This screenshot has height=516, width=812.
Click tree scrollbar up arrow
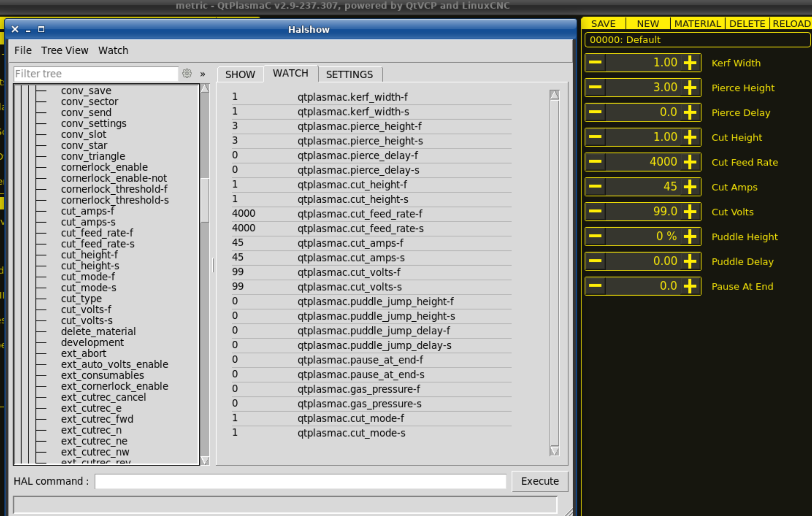[x=205, y=88]
